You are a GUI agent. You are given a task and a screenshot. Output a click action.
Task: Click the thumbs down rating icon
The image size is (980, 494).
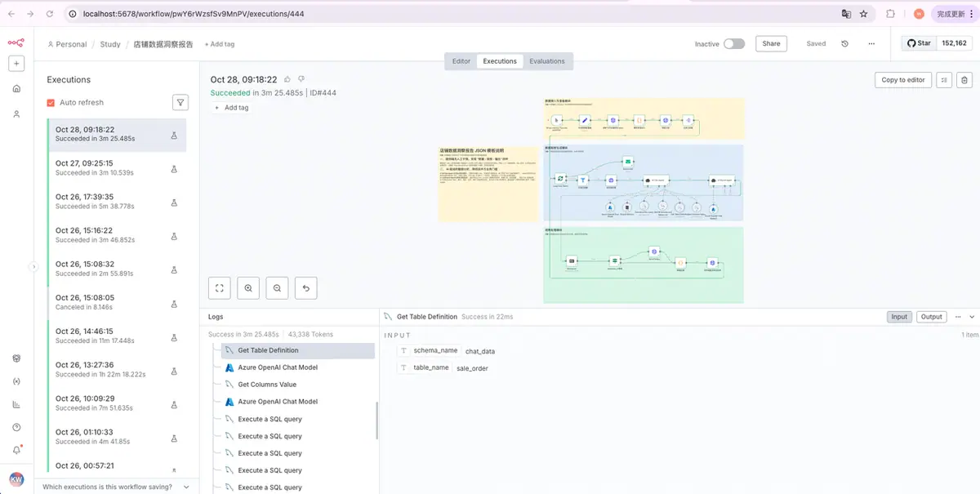(x=301, y=79)
